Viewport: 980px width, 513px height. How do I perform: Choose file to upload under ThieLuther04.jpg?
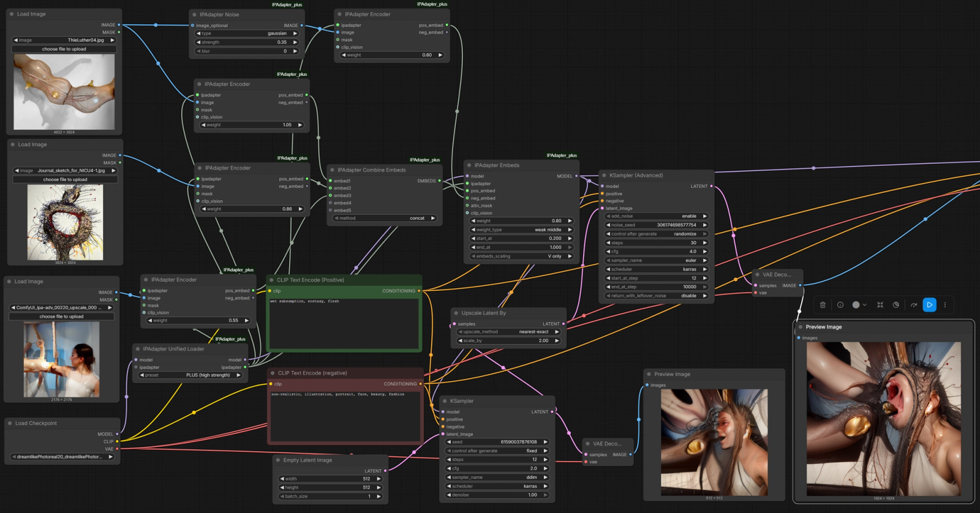point(64,49)
